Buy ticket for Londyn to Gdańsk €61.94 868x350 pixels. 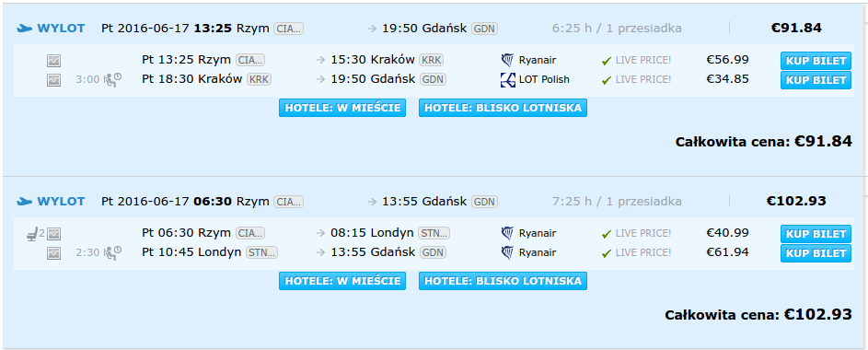(816, 253)
